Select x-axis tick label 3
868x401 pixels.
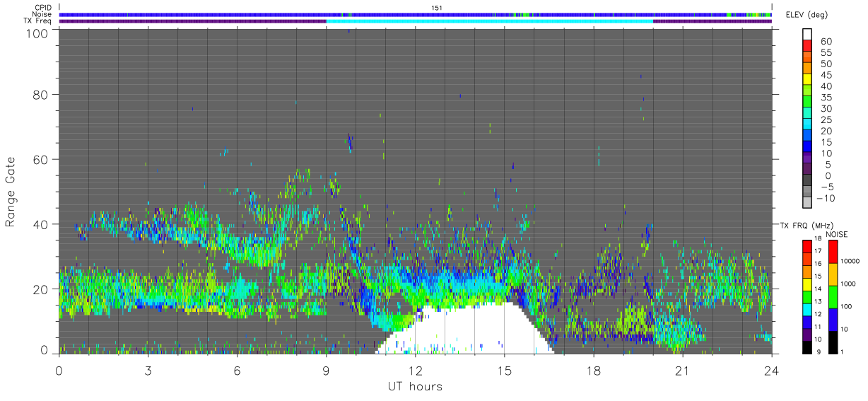pyautogui.click(x=148, y=370)
